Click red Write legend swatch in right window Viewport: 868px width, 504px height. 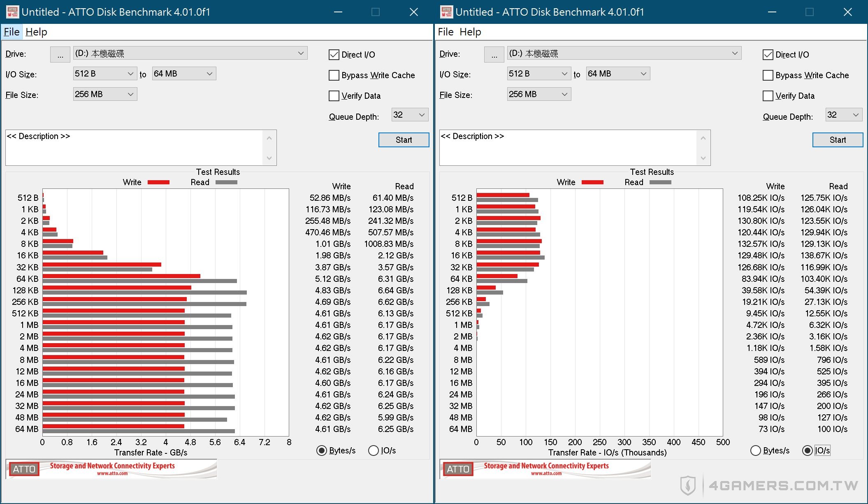(x=592, y=182)
